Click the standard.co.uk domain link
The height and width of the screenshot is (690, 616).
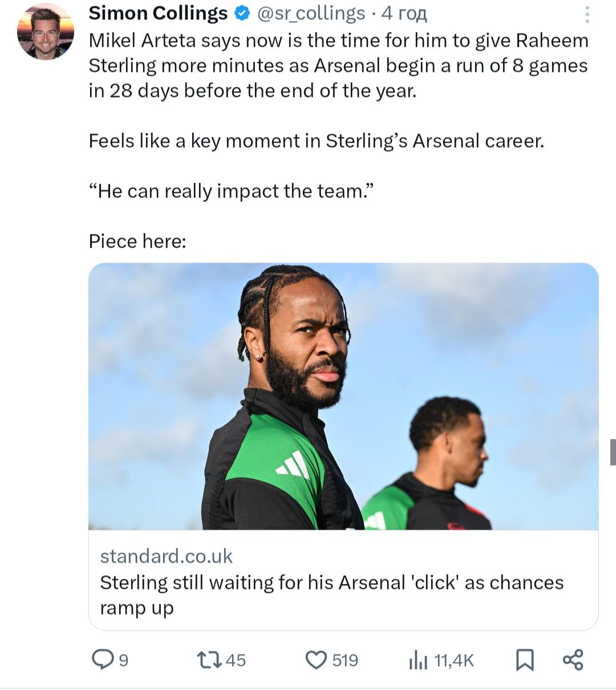(167, 556)
